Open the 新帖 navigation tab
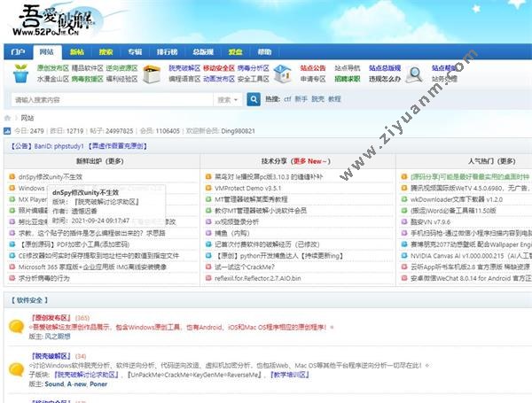532x403 pixels. tap(77, 52)
